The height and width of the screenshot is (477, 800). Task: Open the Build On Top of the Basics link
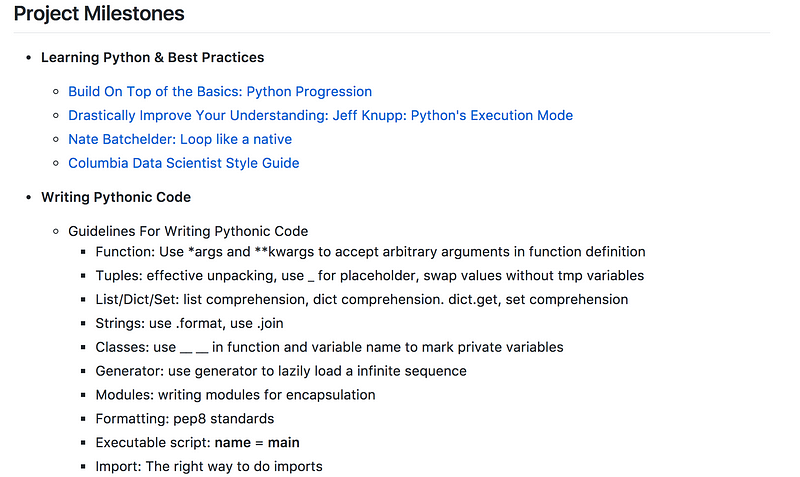point(220,91)
